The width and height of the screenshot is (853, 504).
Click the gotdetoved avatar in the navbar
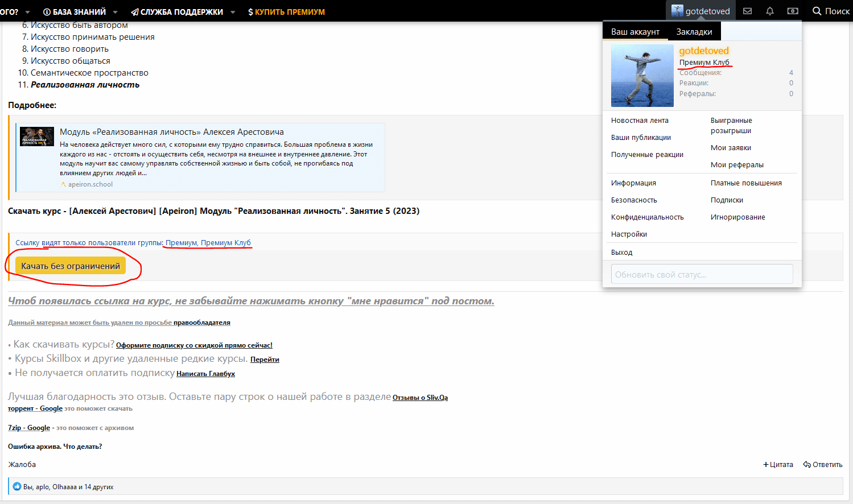tap(677, 11)
